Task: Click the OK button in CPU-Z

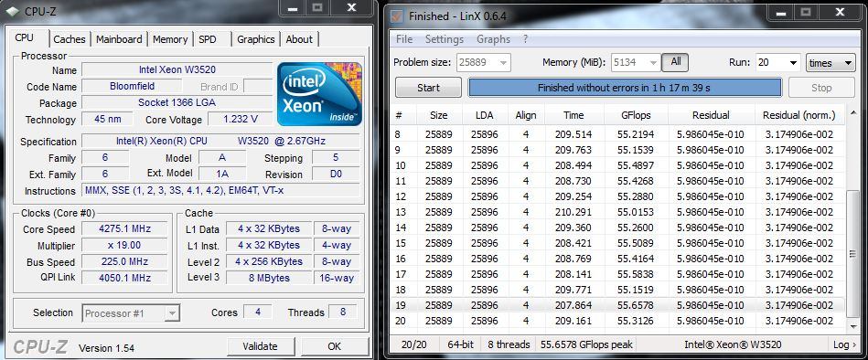Action: [335, 346]
